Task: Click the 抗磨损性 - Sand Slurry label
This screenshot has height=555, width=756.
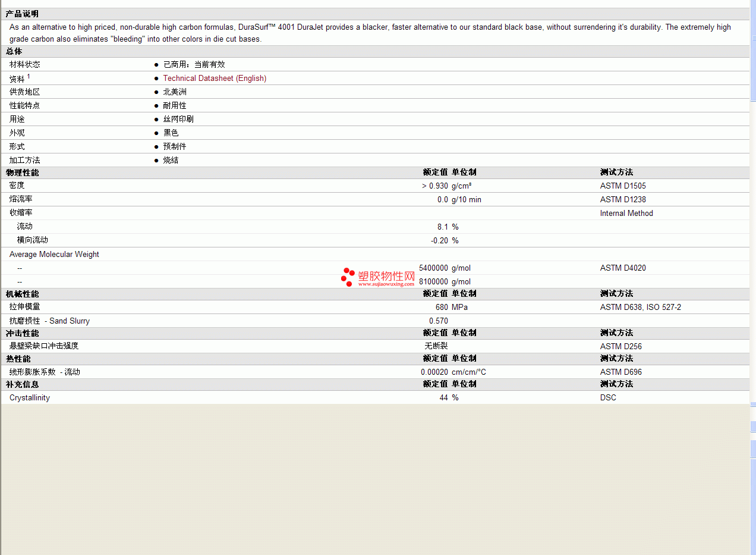Action: click(x=49, y=321)
